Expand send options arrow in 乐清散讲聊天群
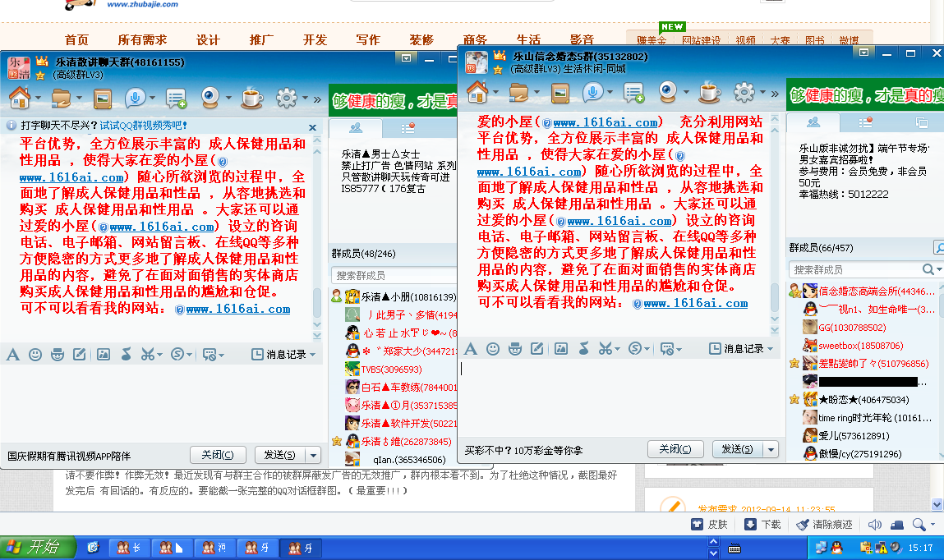This screenshot has height=560, width=944. pyautogui.click(x=313, y=455)
